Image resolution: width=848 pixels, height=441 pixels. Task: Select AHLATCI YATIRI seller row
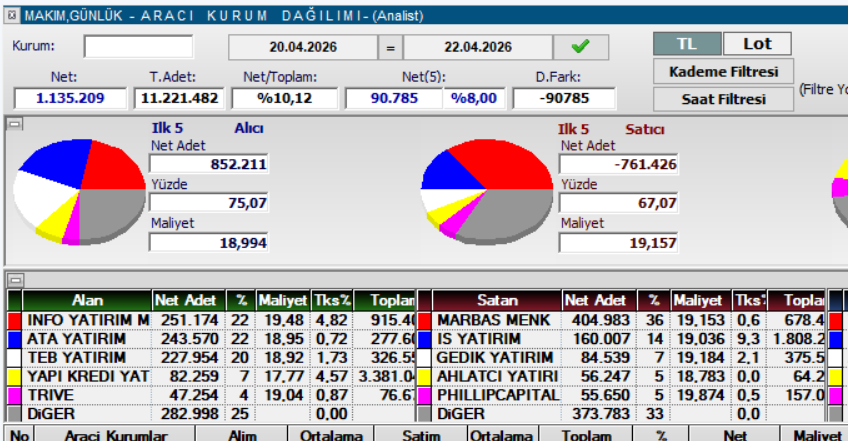coord(621,377)
